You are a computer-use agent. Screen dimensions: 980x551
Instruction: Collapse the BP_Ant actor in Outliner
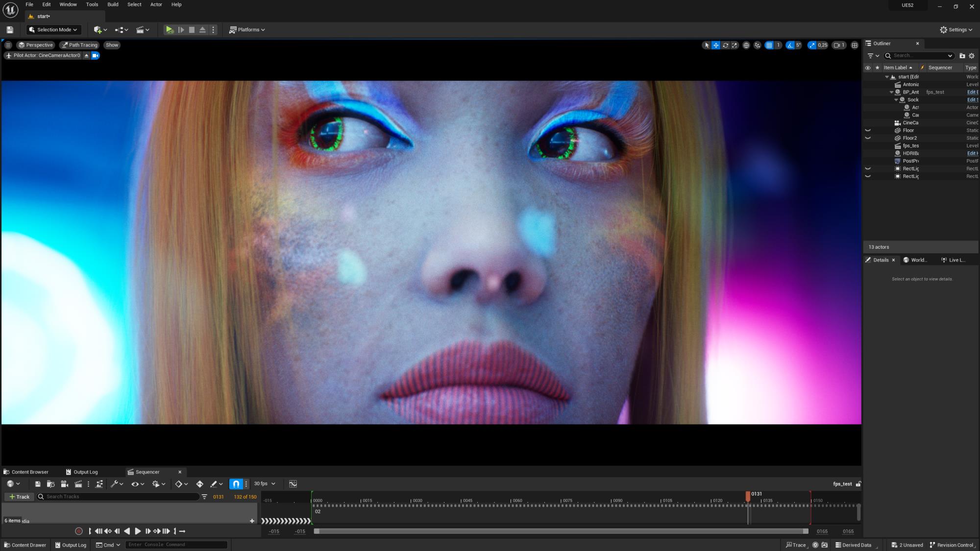[x=891, y=92]
